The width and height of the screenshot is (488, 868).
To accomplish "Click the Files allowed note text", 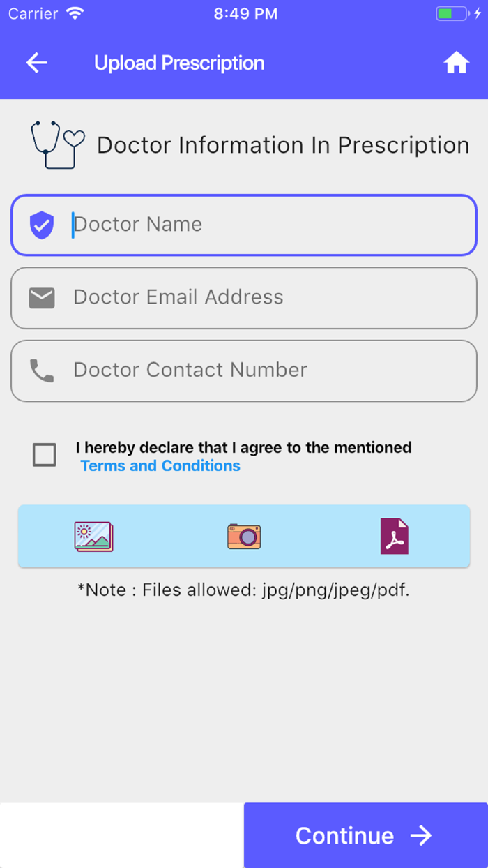I will click(x=243, y=590).
